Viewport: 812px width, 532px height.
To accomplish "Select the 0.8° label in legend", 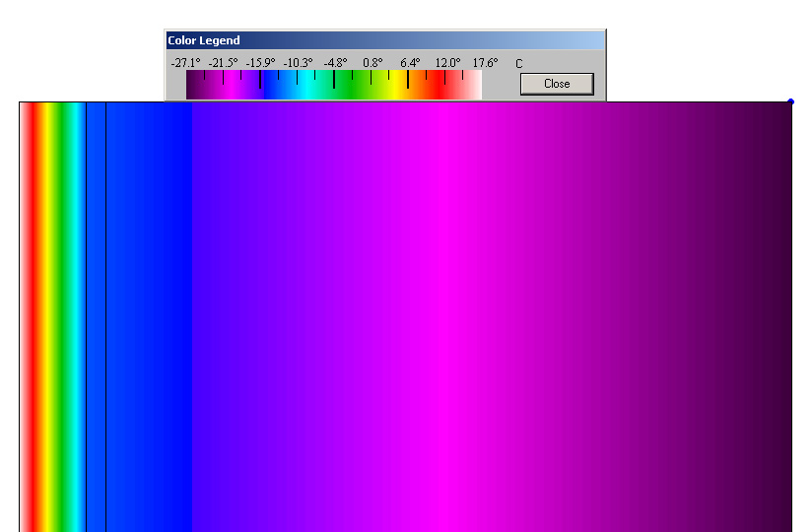I will [372, 63].
